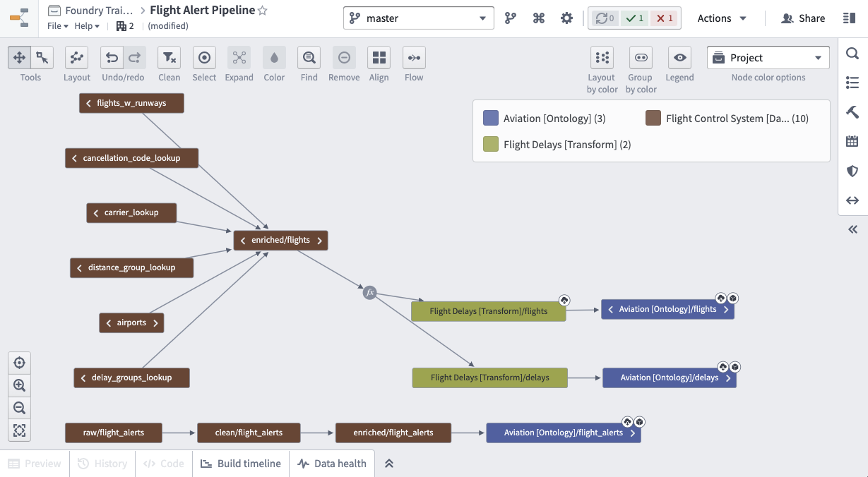868x477 pixels.
Task: Open the master branch dropdown
Action: tap(419, 18)
